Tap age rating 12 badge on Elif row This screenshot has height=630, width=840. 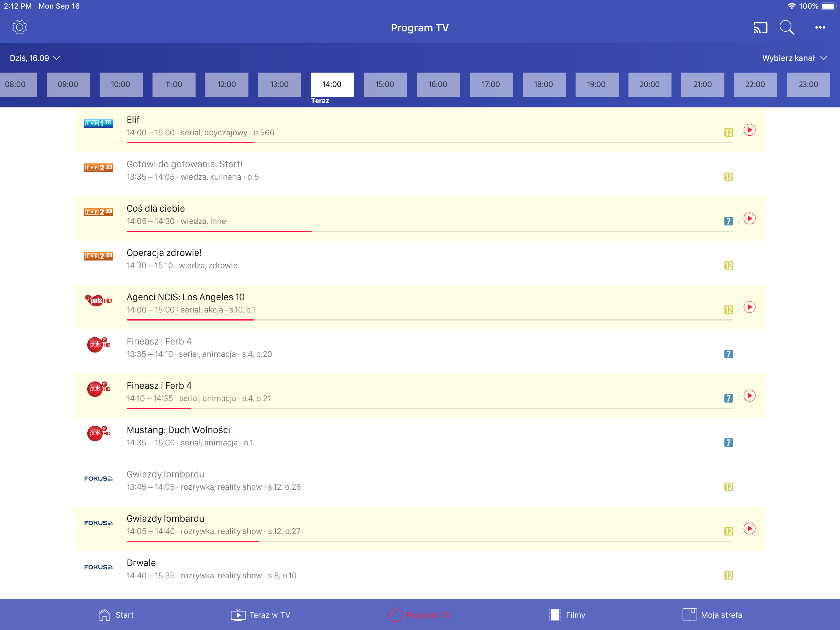click(728, 133)
